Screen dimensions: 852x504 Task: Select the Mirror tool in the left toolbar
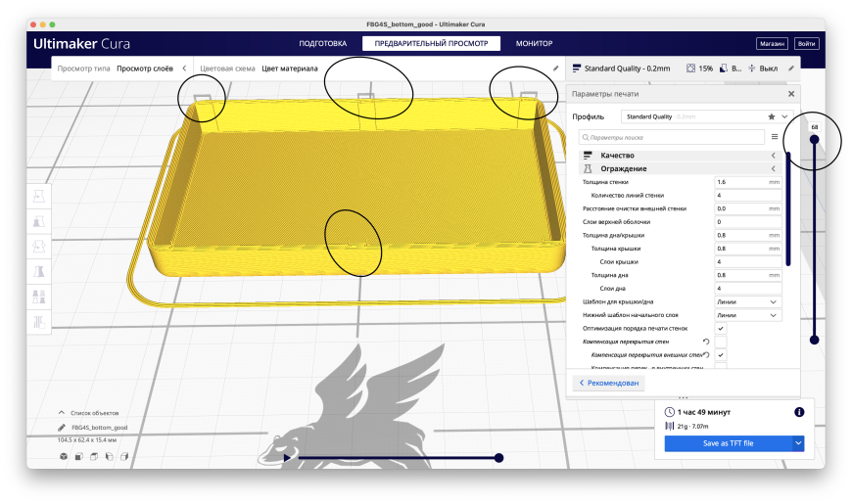point(39,271)
